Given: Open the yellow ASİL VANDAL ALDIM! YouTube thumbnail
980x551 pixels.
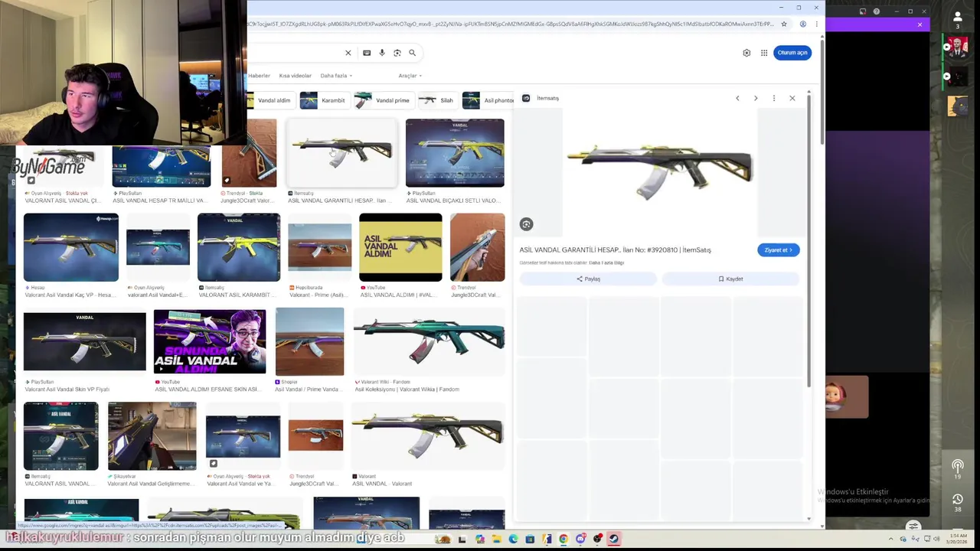Looking at the screenshot, I should (x=400, y=247).
